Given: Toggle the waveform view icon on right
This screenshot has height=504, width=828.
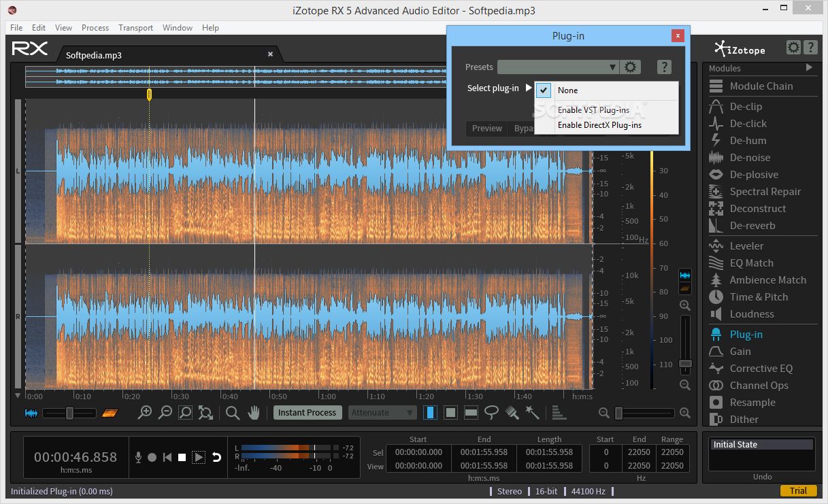Looking at the screenshot, I should click(685, 275).
